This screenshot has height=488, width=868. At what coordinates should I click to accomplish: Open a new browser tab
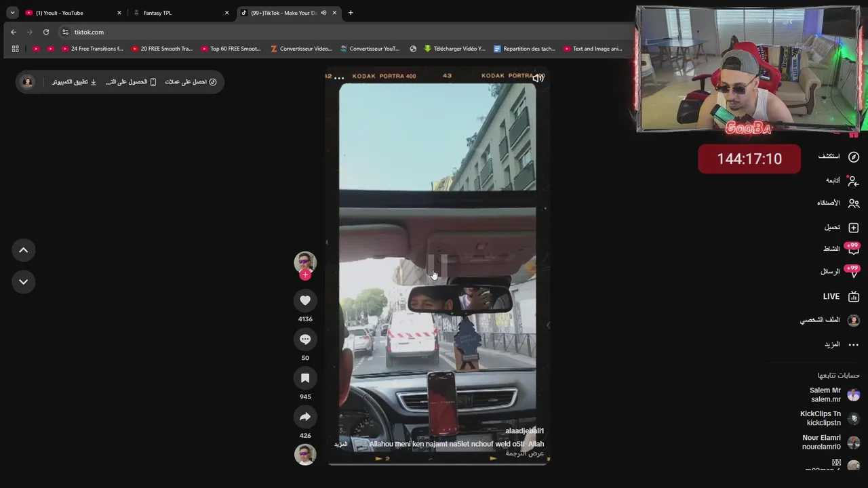coord(351,13)
